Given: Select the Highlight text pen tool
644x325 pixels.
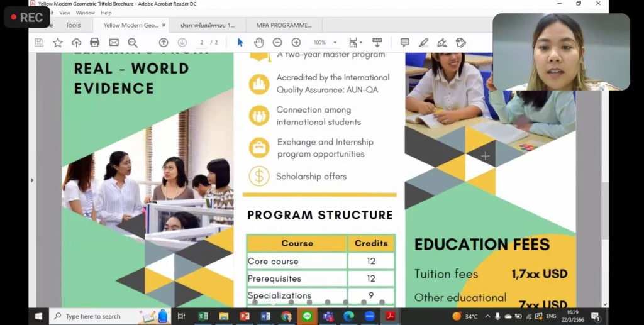Looking at the screenshot, I should (x=423, y=42).
